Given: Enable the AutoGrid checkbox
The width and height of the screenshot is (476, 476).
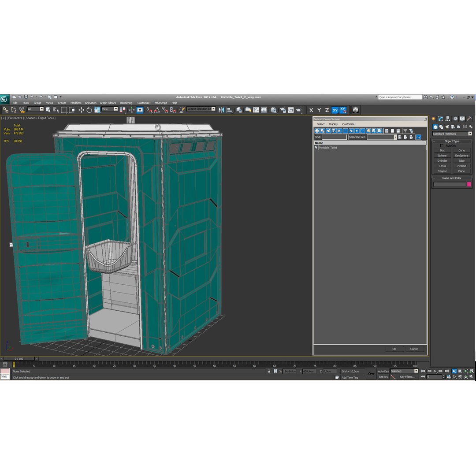Looking at the screenshot, I should (442, 146).
